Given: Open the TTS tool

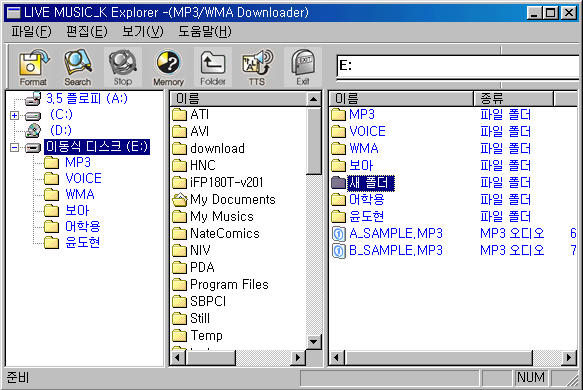Looking at the screenshot, I should pos(257,67).
